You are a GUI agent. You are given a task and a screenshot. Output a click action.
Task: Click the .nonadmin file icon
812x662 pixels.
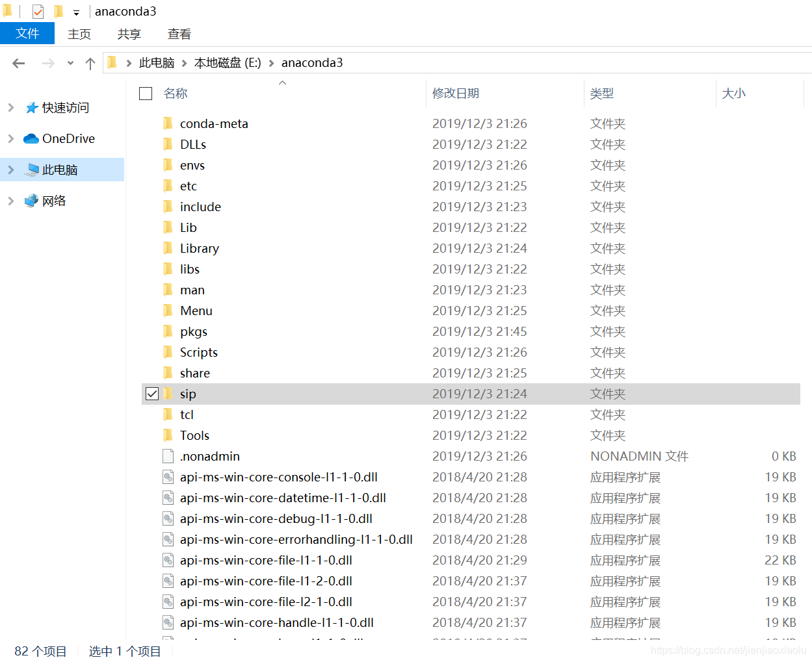[x=168, y=456]
